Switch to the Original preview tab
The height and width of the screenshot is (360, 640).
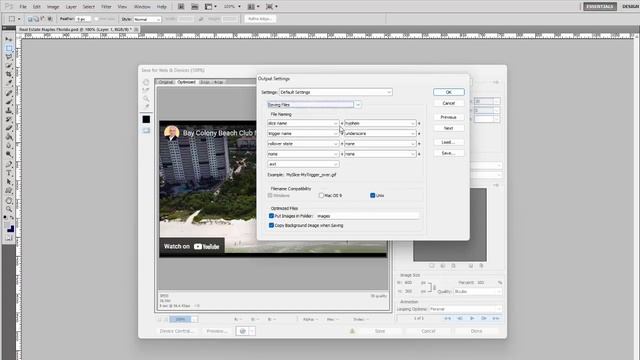(165, 82)
